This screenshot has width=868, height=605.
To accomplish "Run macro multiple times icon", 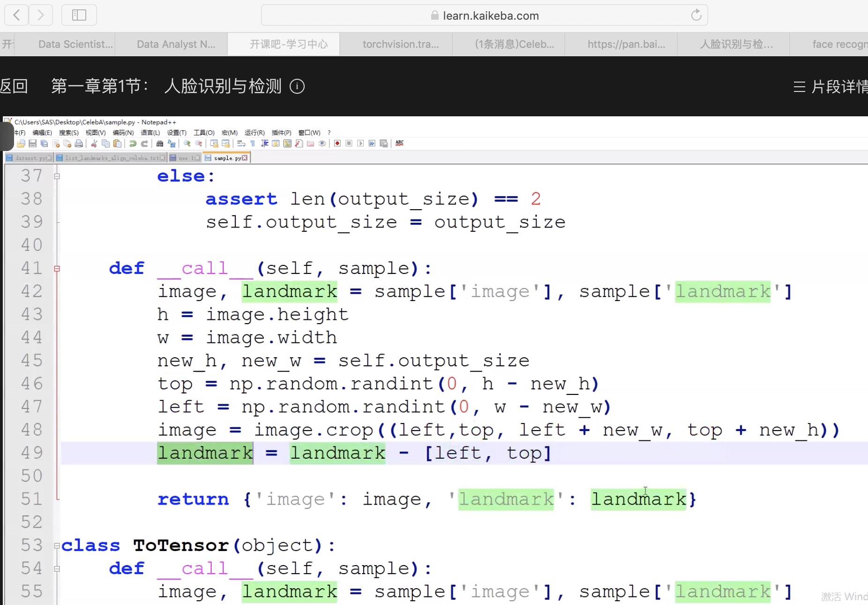I will click(372, 144).
